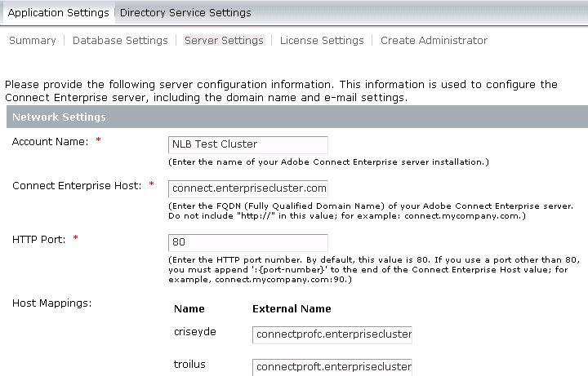Select the Server Settings link
This screenshot has width=588, height=376.
point(224,41)
